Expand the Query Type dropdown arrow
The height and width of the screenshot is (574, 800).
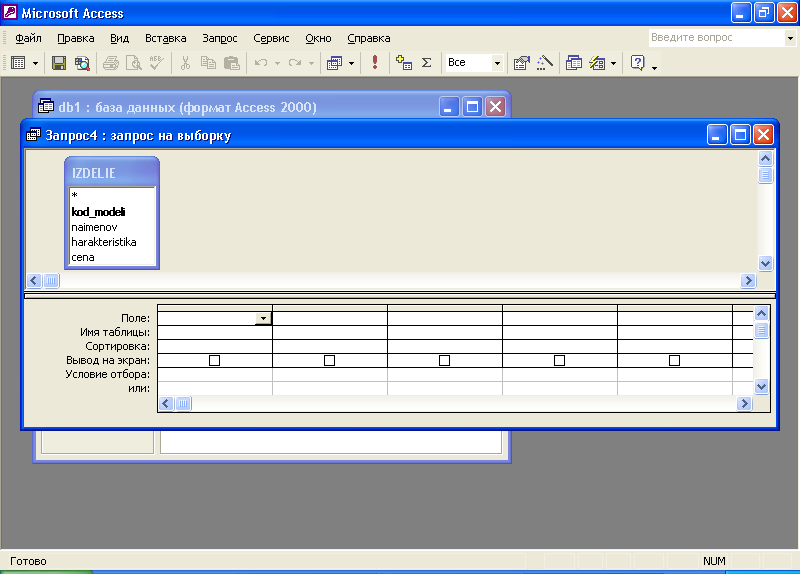(352, 63)
